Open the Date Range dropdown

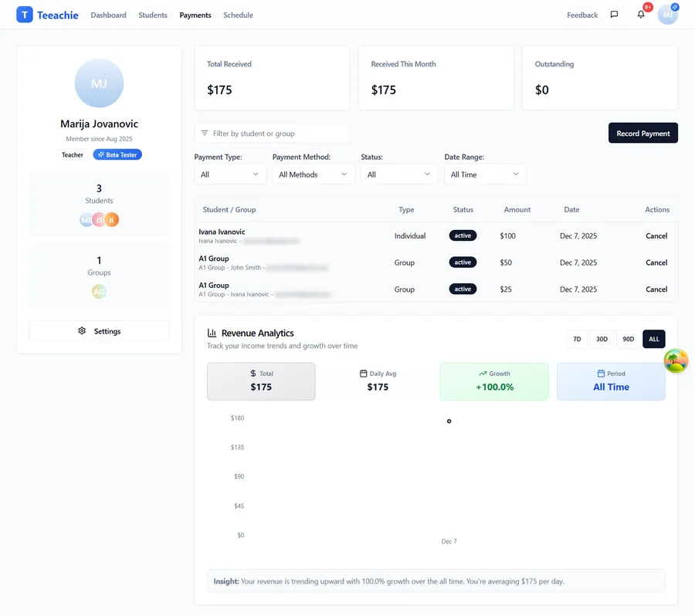485,174
